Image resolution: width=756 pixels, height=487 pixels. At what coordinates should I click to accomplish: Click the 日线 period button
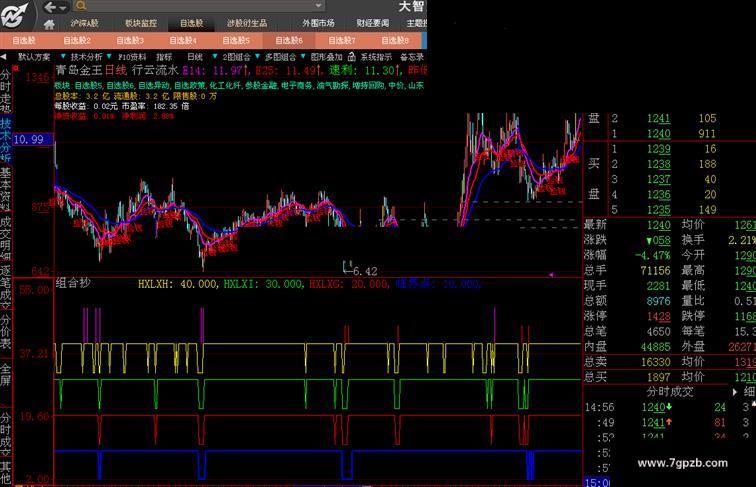195,57
